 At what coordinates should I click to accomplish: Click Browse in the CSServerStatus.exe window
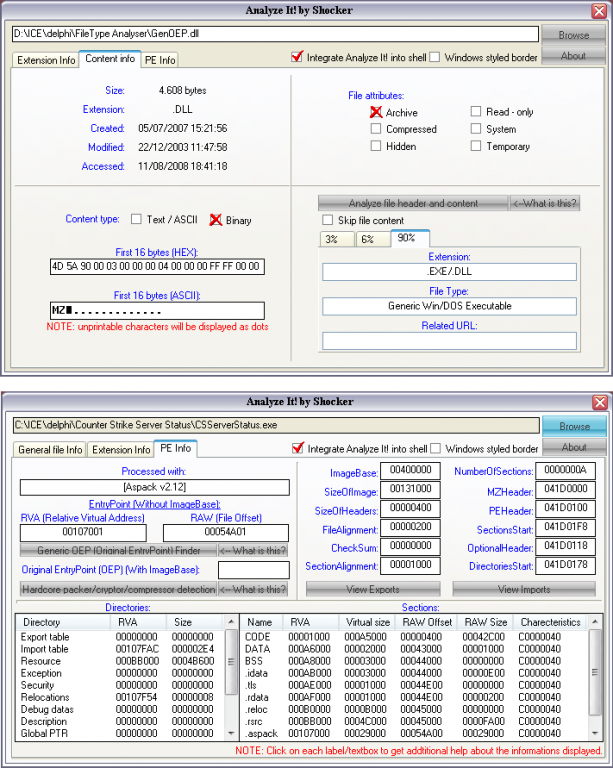coord(574,426)
